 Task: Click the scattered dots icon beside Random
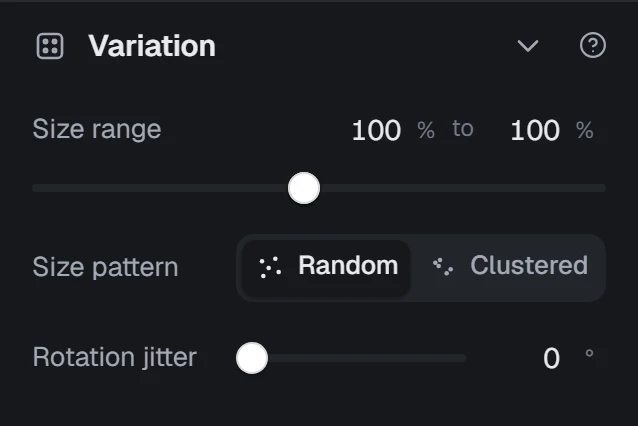click(270, 267)
